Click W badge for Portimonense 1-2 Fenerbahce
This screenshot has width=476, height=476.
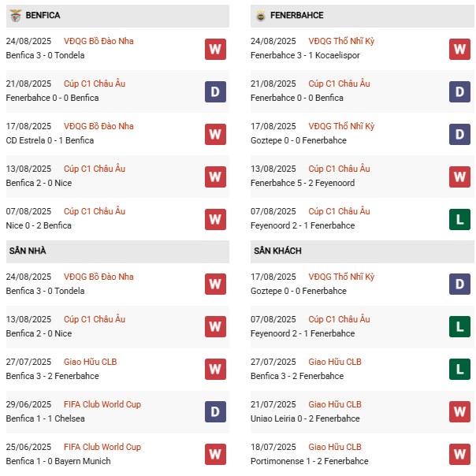(x=460, y=455)
